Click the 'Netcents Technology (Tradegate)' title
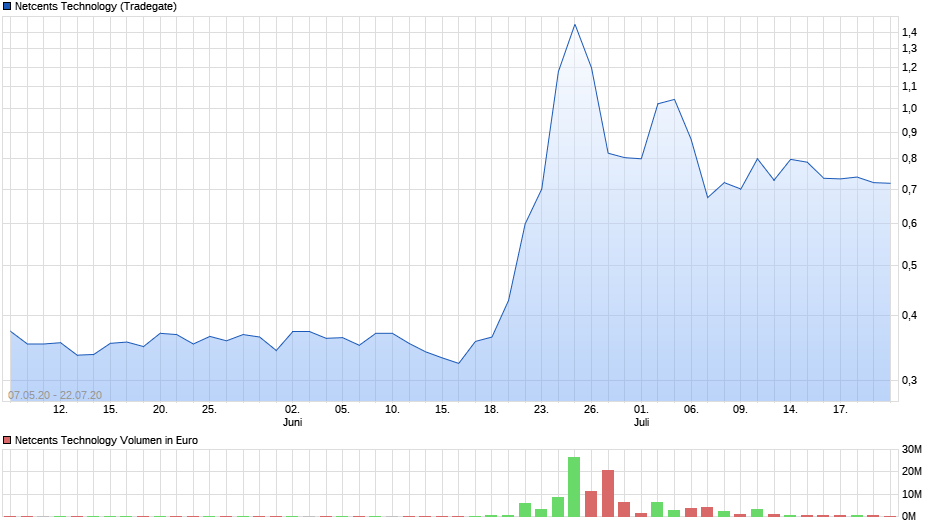Viewport: 940px width, 526px height. coord(96,7)
